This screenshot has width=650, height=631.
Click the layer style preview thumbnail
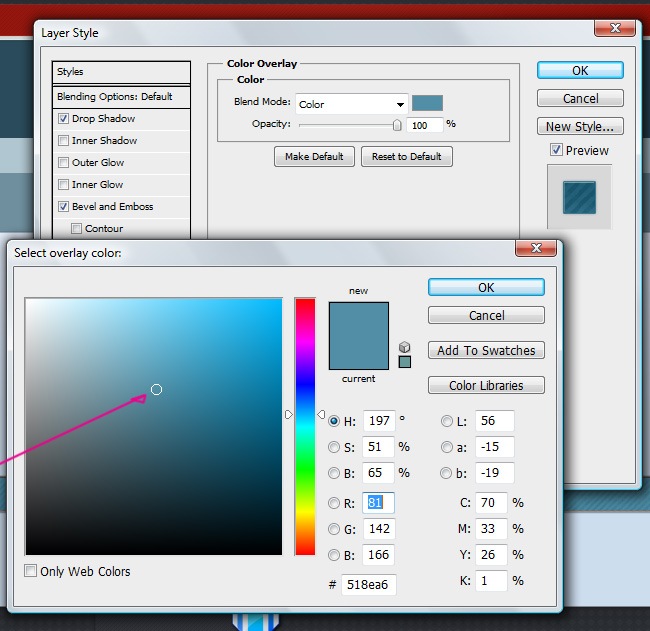pos(578,196)
